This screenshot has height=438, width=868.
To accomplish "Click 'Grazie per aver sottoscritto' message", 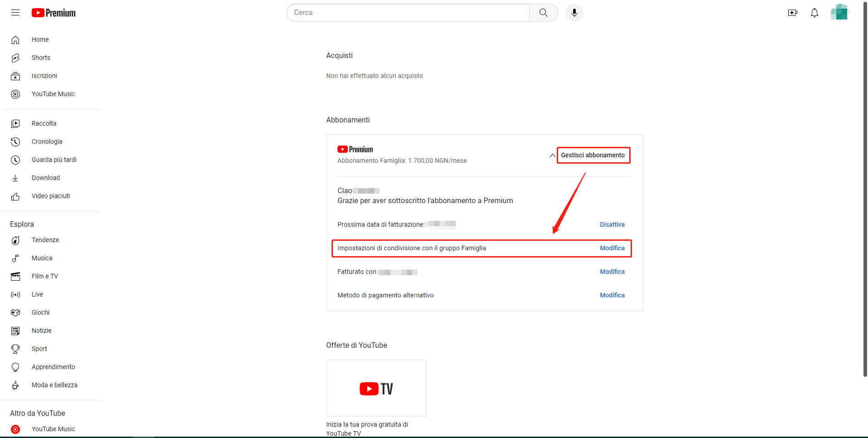I will [x=425, y=200].
